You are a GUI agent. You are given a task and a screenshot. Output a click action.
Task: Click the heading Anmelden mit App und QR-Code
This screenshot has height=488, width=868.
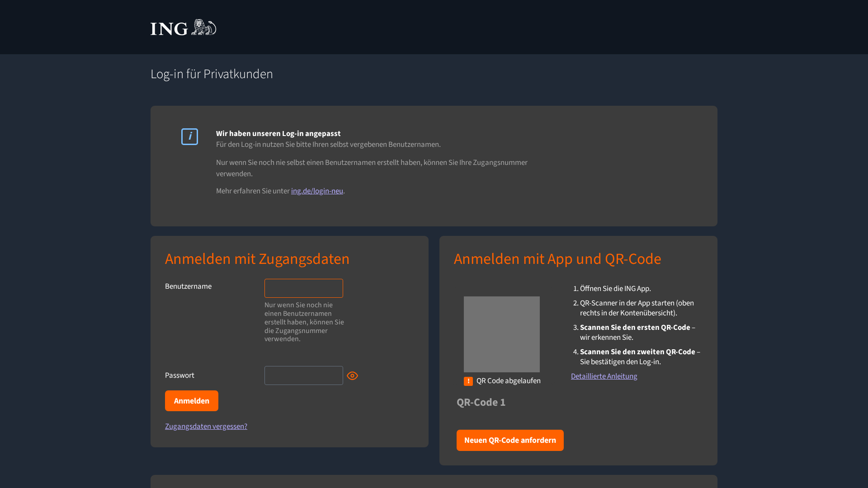557,259
